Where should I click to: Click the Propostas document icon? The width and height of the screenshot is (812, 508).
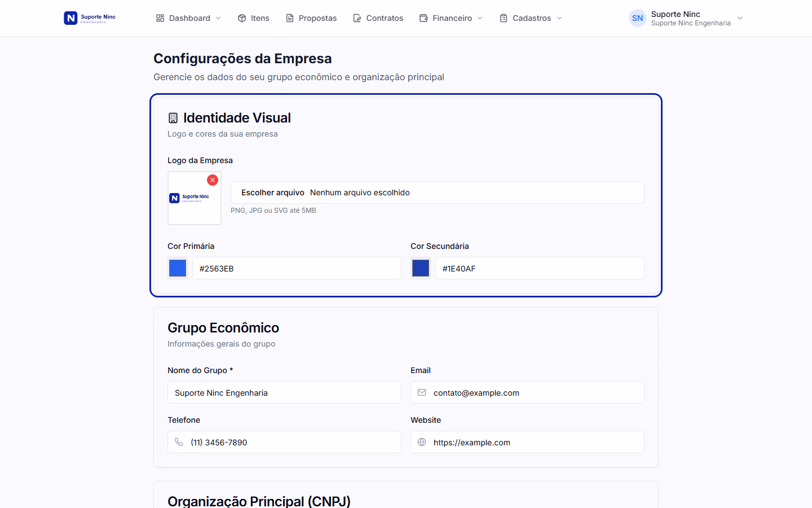290,18
